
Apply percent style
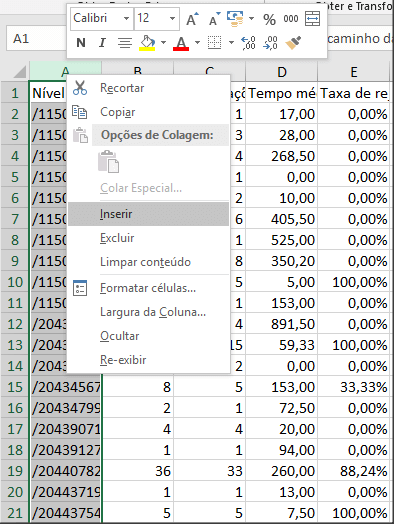(x=269, y=19)
